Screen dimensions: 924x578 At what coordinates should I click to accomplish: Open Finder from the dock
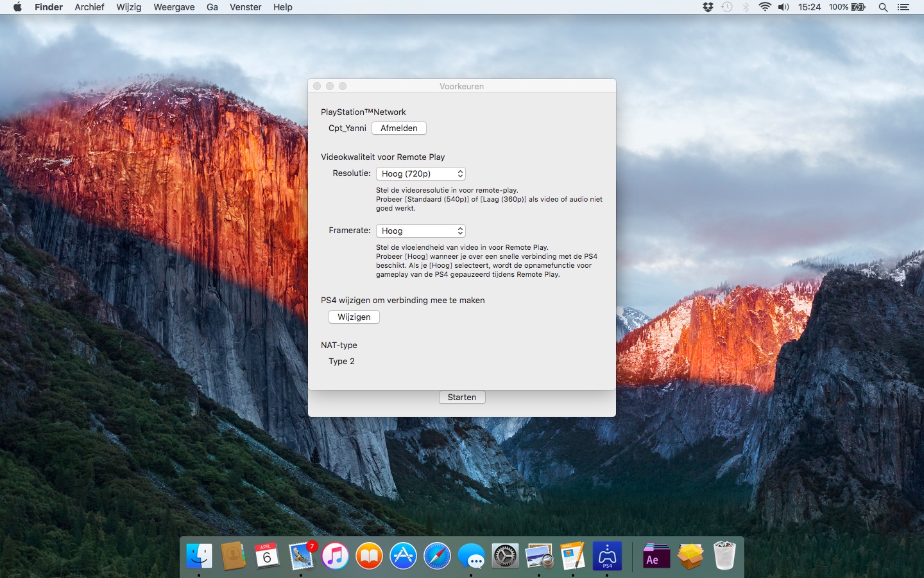pyautogui.click(x=199, y=556)
